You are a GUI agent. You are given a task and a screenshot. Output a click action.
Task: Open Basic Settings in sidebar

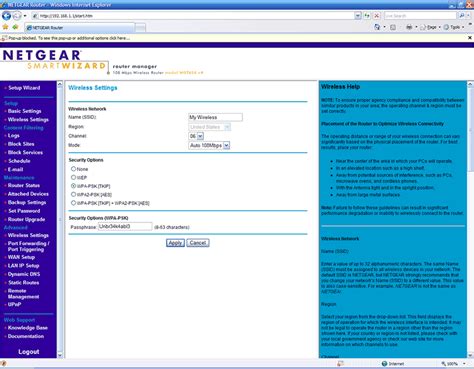24,111
